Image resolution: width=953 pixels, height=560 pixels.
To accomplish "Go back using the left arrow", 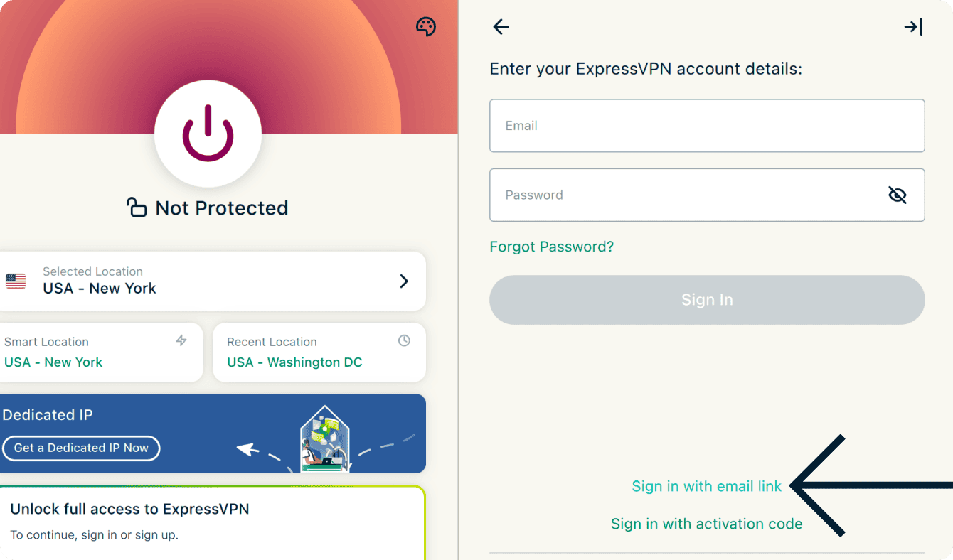I will click(x=501, y=27).
